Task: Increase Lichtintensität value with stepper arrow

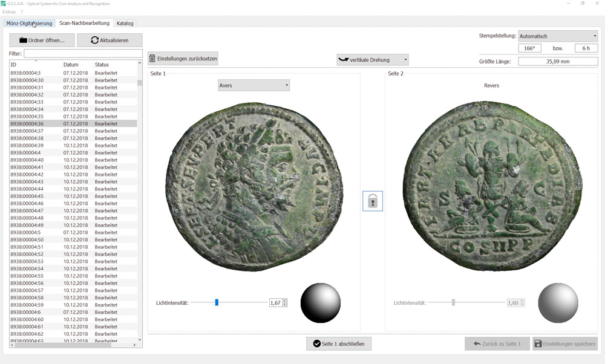Action: pos(284,301)
